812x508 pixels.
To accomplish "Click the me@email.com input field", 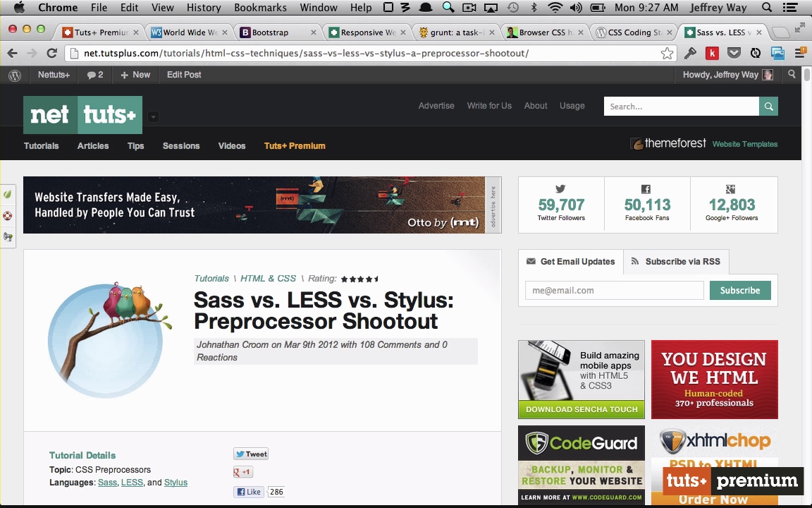I will point(614,290).
